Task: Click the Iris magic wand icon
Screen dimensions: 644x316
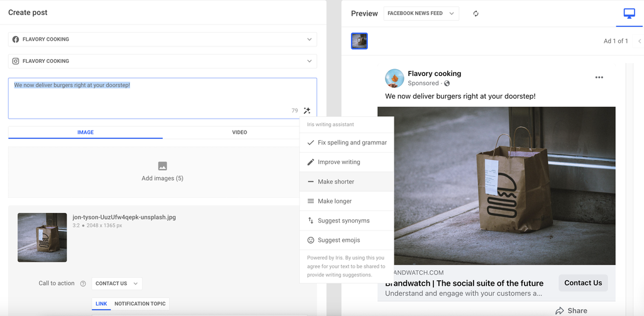Action: [x=307, y=111]
